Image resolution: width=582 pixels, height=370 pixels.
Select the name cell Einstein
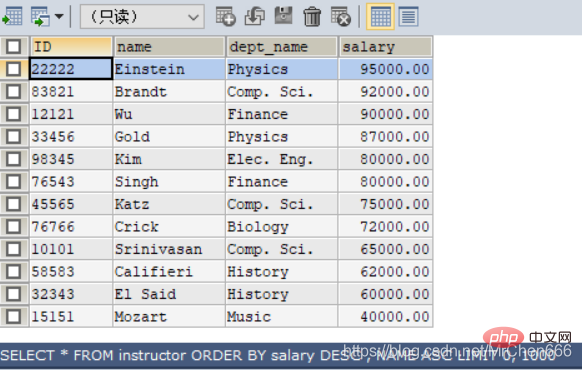pyautogui.click(x=169, y=69)
